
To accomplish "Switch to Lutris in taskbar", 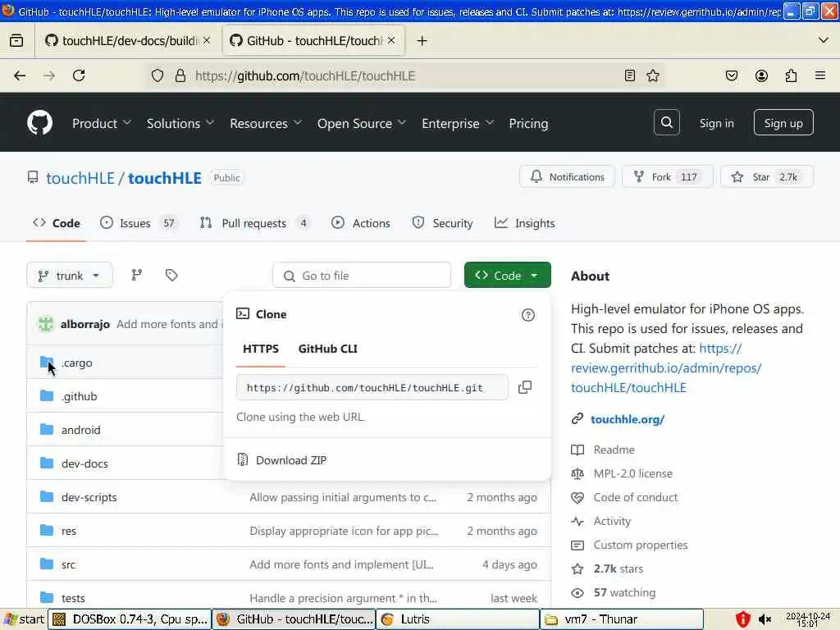I will coord(458,619).
